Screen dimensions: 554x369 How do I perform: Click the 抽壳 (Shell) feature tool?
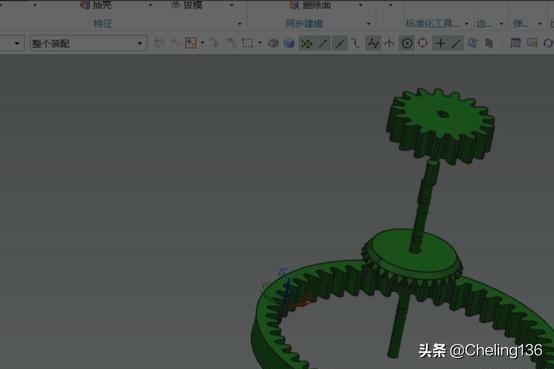(x=96, y=5)
